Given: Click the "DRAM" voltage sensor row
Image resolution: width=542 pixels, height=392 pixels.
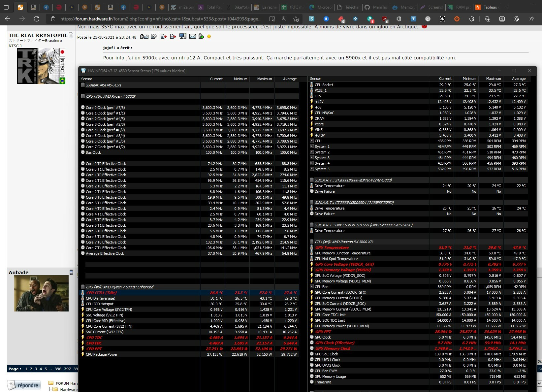Looking at the screenshot, I should 418,118.
